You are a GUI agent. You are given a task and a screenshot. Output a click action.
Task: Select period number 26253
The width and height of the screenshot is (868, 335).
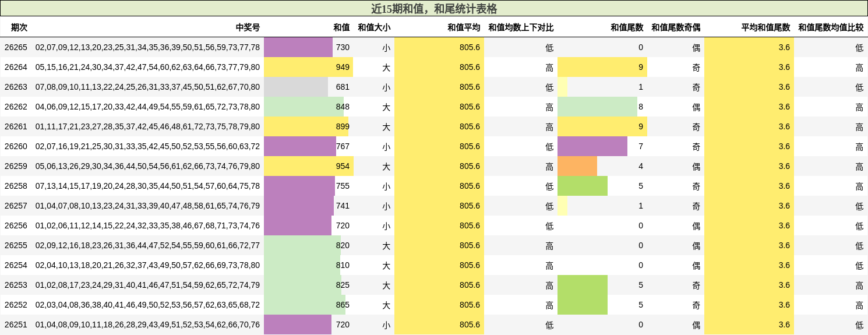coord(16,285)
